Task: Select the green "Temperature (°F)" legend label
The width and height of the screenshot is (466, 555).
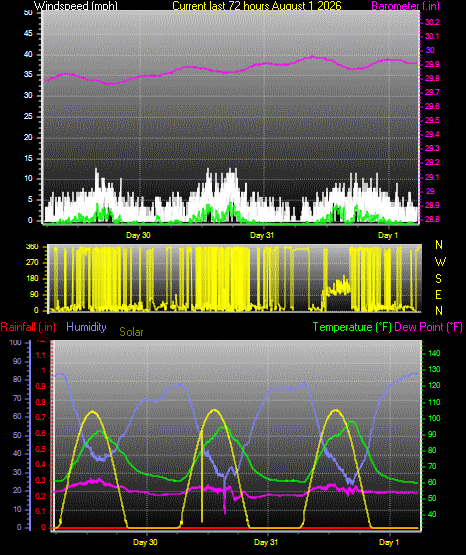Action: [x=352, y=327]
